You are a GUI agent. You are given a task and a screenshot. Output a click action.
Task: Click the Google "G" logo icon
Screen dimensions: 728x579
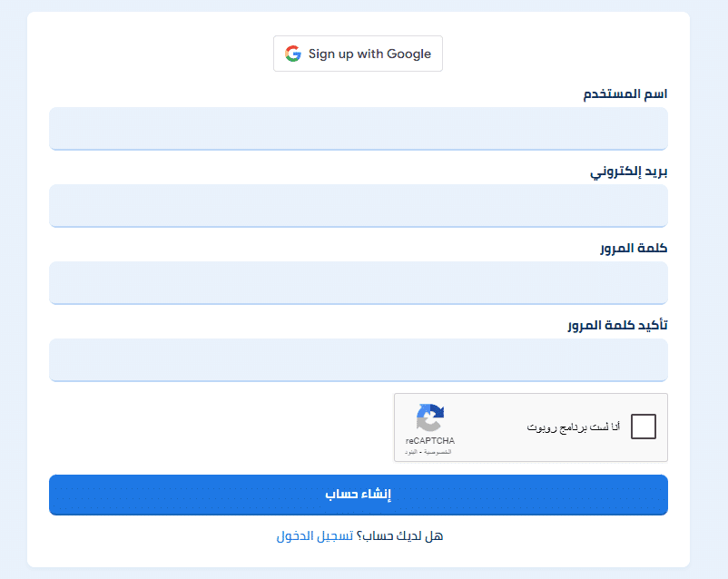pos(292,54)
